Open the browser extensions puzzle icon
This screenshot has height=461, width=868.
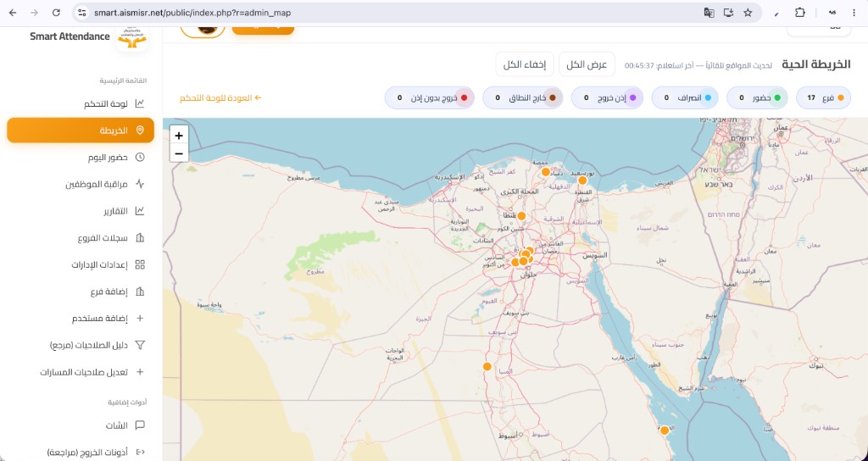point(800,13)
